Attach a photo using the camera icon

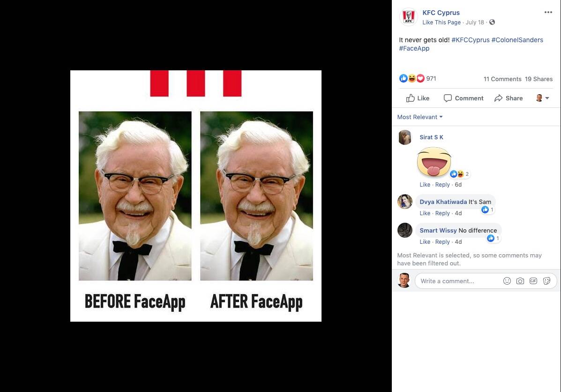coord(520,281)
